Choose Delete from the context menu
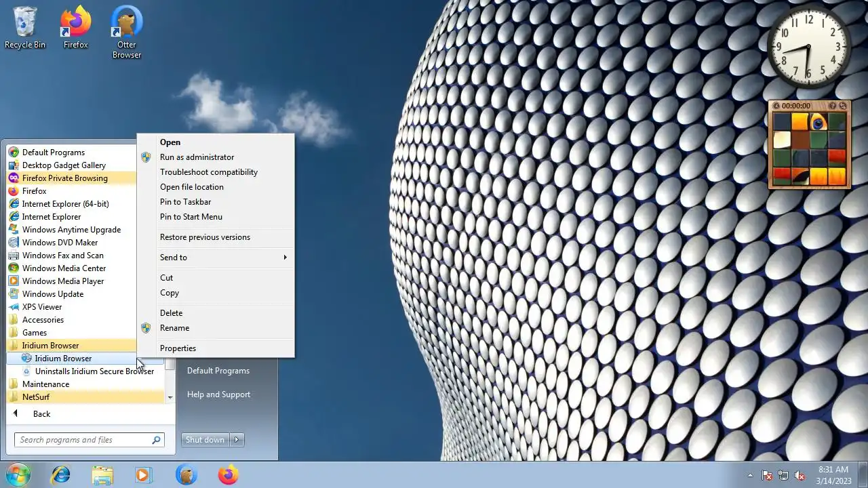This screenshot has width=868, height=488. point(216,313)
